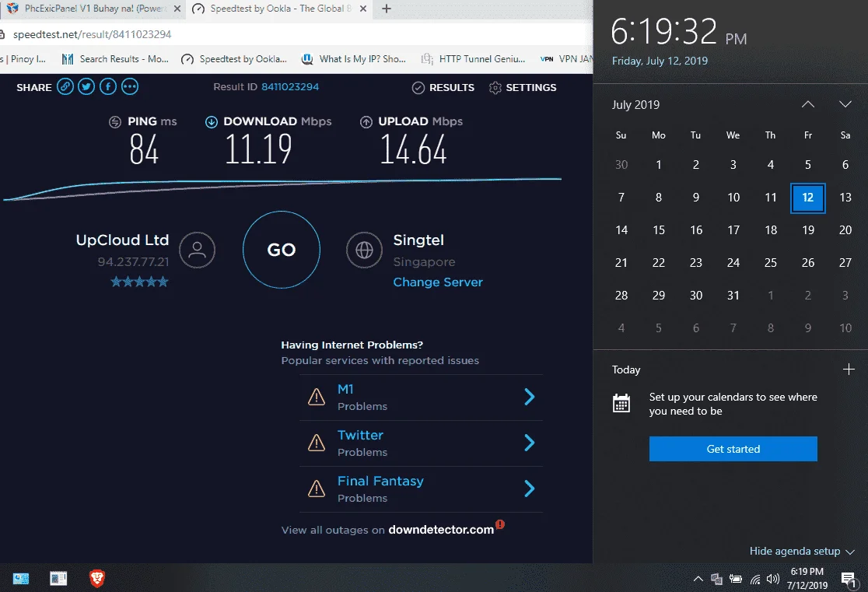Viewport: 868px width, 592px height.
Task: Open more share options ellipsis icon
Action: 130,87
